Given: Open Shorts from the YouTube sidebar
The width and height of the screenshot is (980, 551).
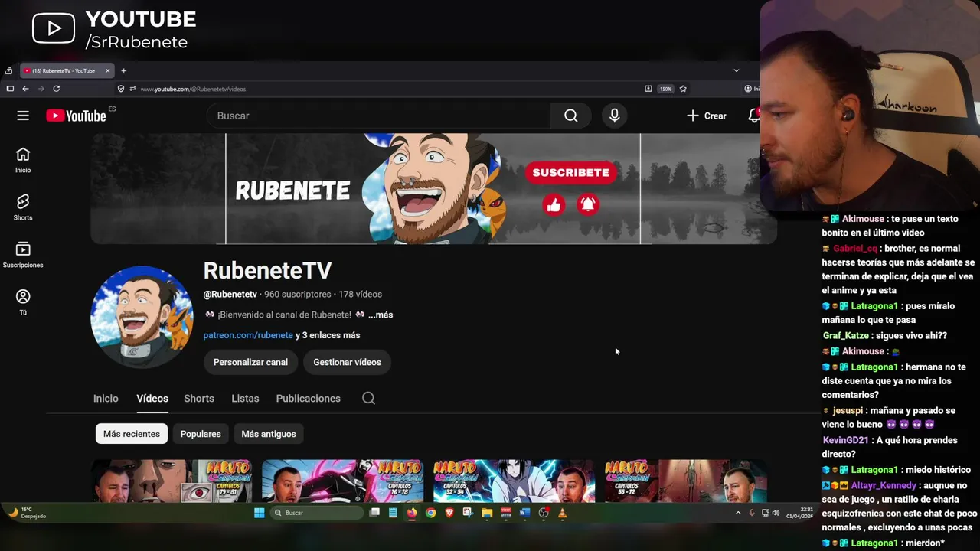Looking at the screenshot, I should [x=23, y=207].
